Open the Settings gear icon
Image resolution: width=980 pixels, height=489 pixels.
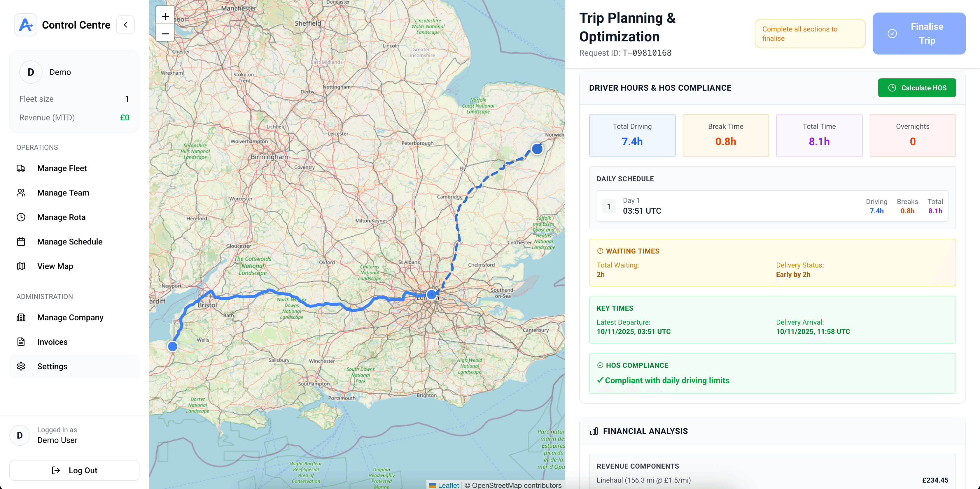[21, 366]
